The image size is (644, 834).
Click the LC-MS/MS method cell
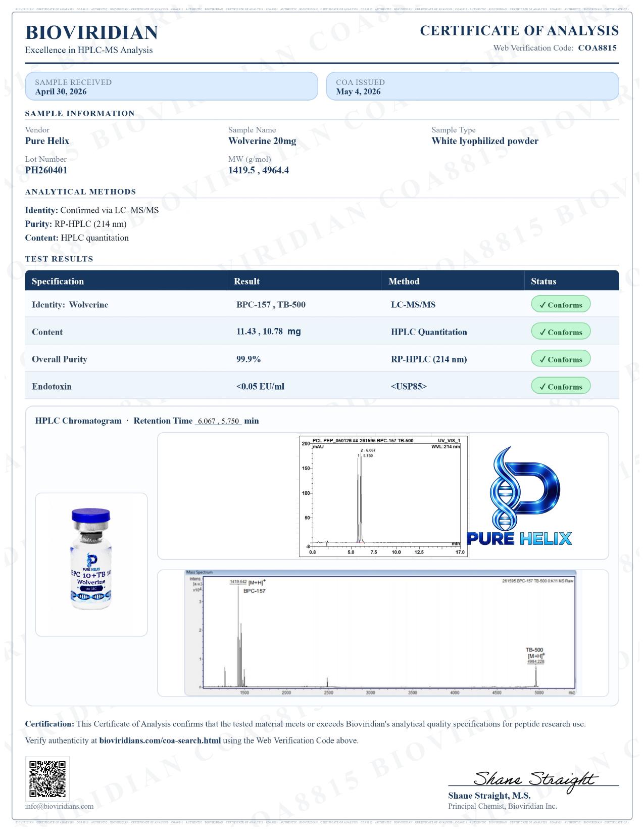tap(413, 305)
